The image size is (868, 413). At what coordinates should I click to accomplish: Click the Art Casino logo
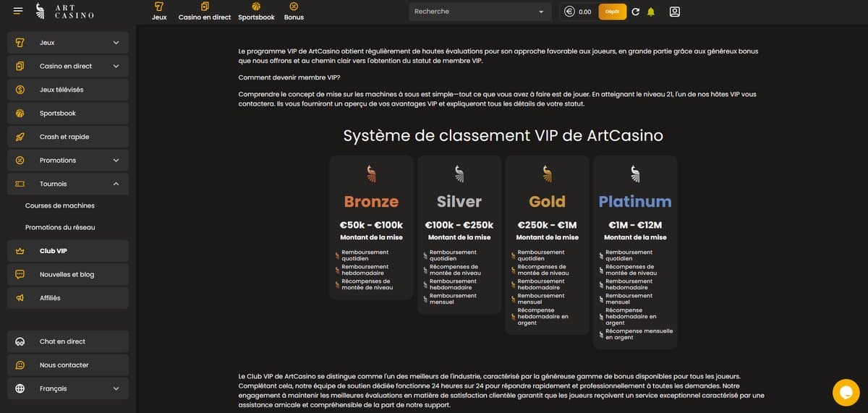pyautogui.click(x=66, y=11)
